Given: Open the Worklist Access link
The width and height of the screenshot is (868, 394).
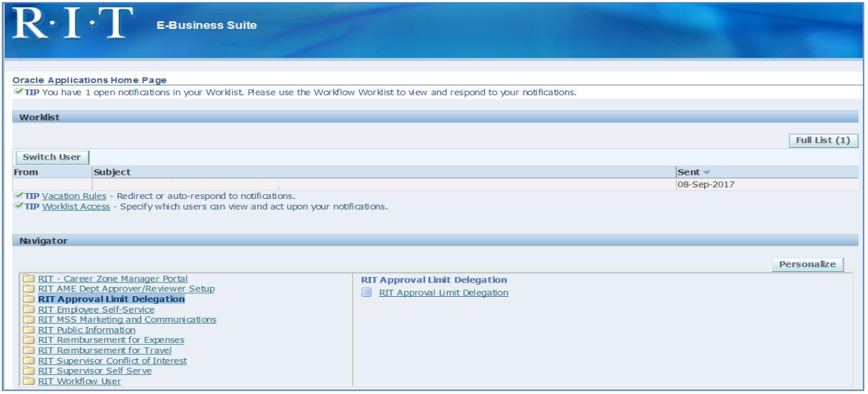Looking at the screenshot, I should point(76,206).
